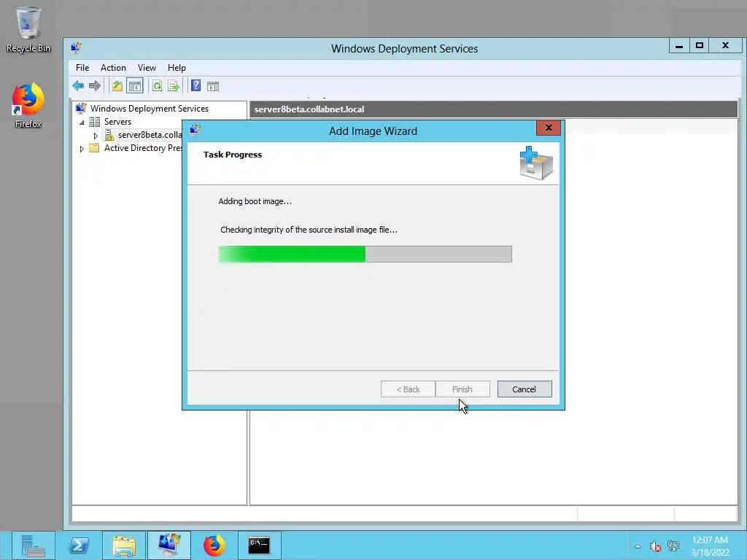Click the disabled Back button in wizard

[409, 389]
